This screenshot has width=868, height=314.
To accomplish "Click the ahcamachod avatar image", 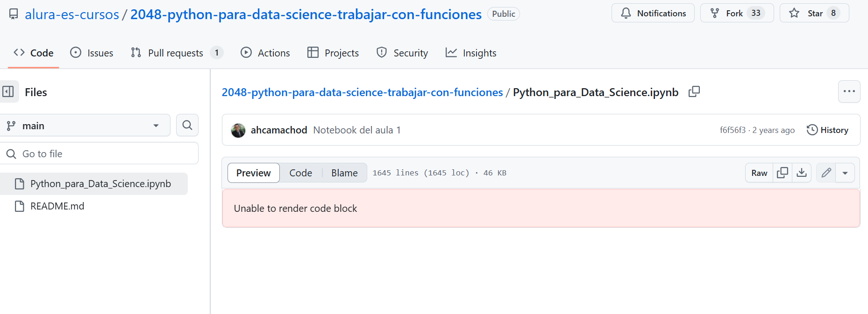I will [x=238, y=130].
